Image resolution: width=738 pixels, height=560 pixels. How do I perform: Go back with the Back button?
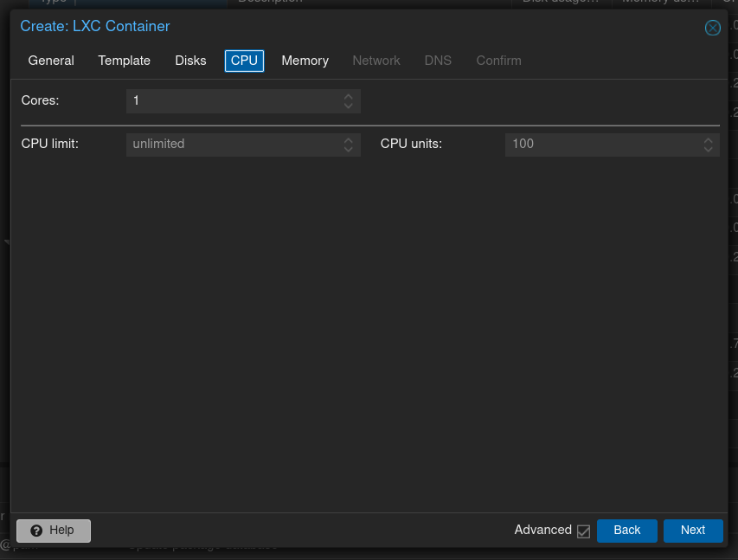pos(626,531)
